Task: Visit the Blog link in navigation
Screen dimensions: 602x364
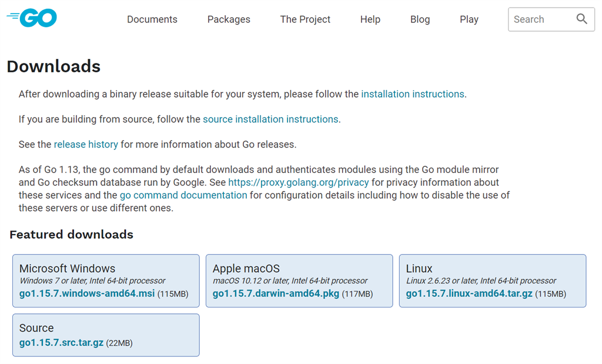Action: 420,19
